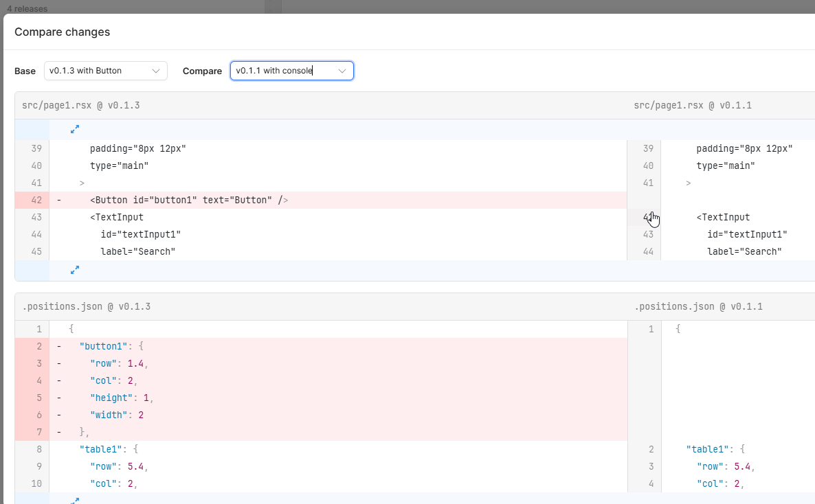815x504 pixels.
Task: Expand hidden lines above line 39 of page1.rsx
Action: coord(75,129)
